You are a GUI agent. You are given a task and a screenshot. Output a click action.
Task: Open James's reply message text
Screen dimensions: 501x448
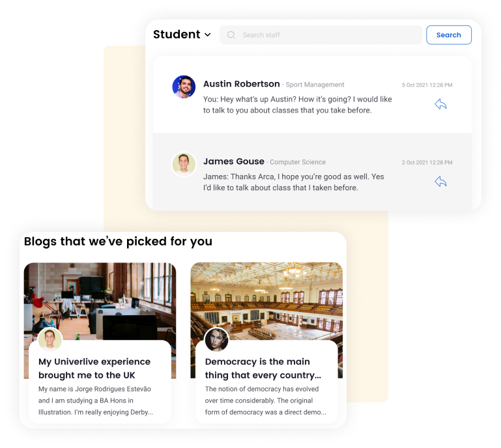(x=294, y=182)
